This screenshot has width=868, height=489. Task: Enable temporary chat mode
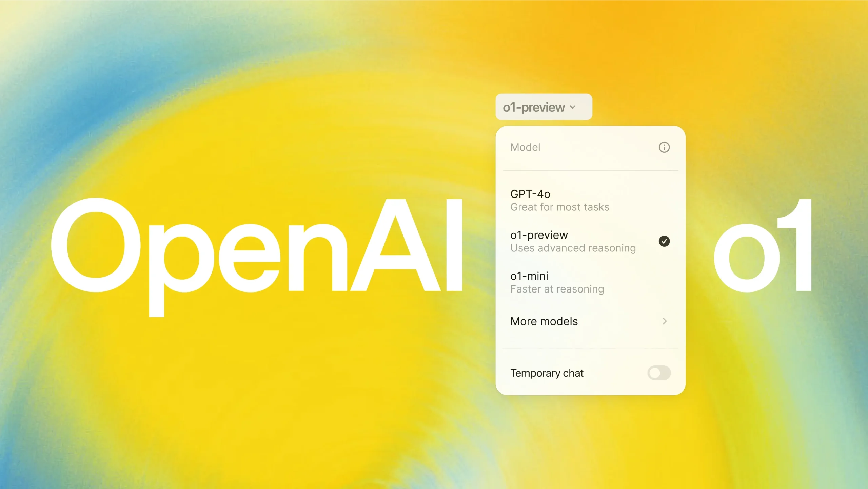657,373
